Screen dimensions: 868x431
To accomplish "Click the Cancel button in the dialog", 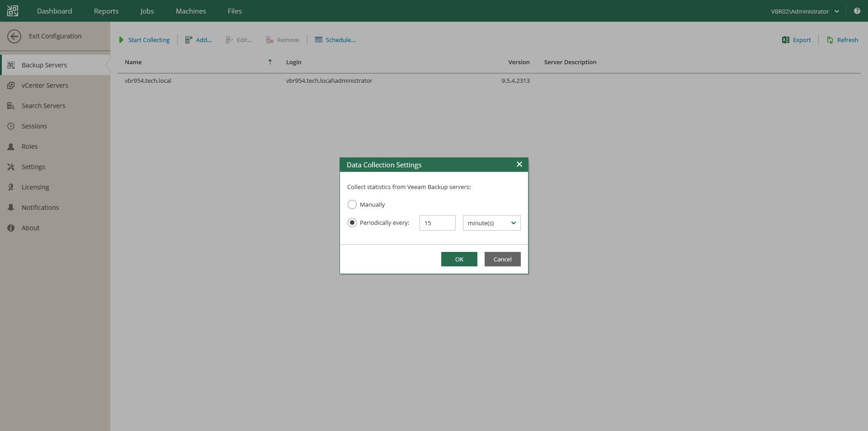I will [503, 259].
